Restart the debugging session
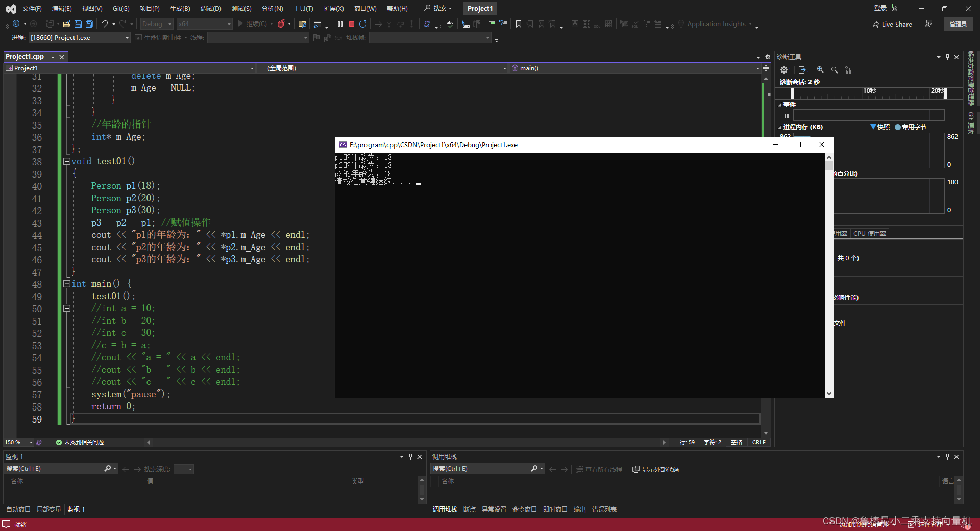The image size is (980, 531). [363, 24]
